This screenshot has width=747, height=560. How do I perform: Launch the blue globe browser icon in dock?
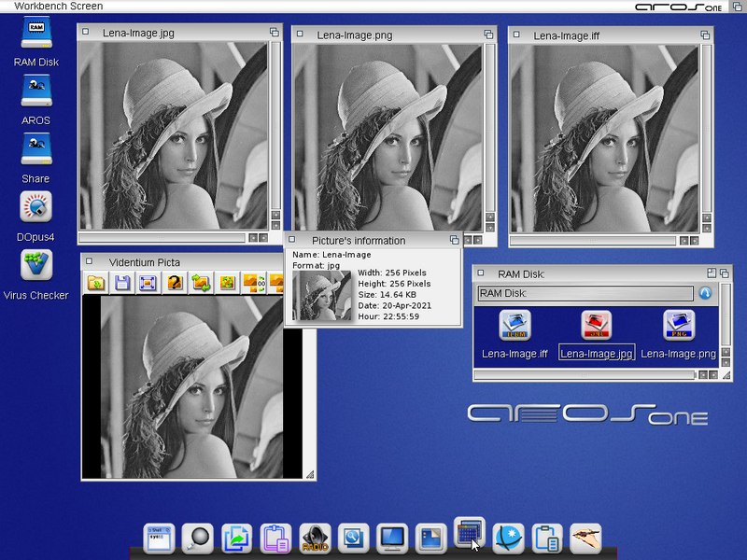coord(508,539)
